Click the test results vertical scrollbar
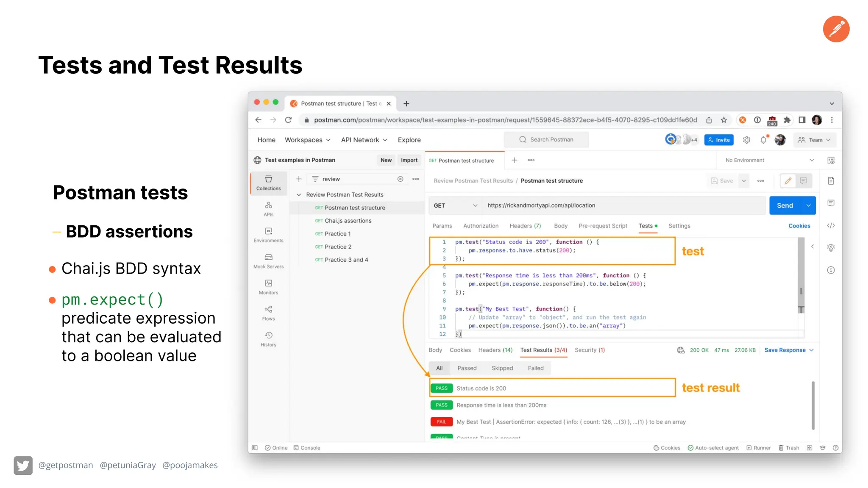This screenshot has height=488, width=868. pyautogui.click(x=813, y=405)
